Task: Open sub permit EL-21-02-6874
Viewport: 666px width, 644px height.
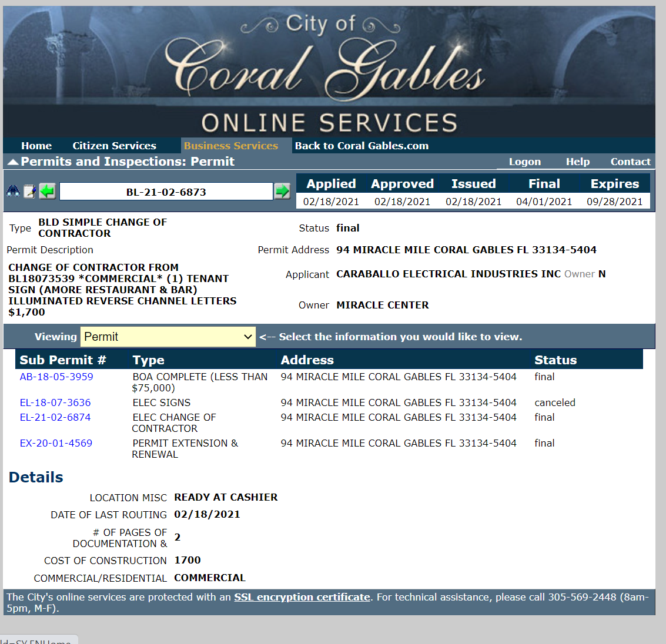Action: point(55,417)
